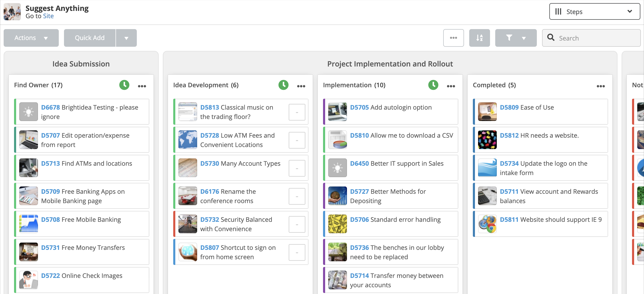Click the Idea Submission stage header
Screen dimensions: 644x294
point(81,64)
